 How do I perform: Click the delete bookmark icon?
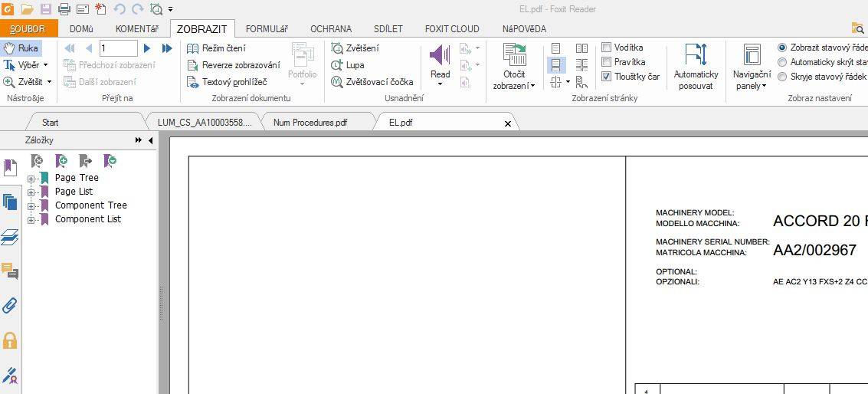coord(37,161)
